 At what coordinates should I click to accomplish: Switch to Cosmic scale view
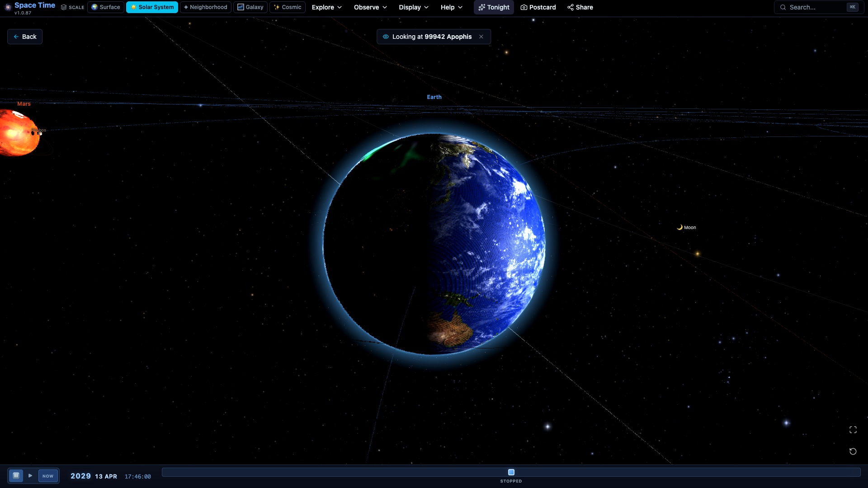(288, 7)
